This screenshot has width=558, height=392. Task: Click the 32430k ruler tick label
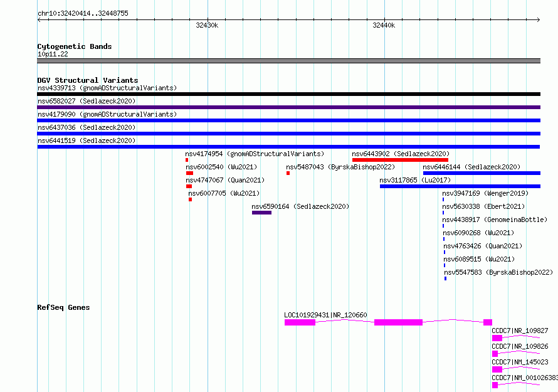coord(207,25)
